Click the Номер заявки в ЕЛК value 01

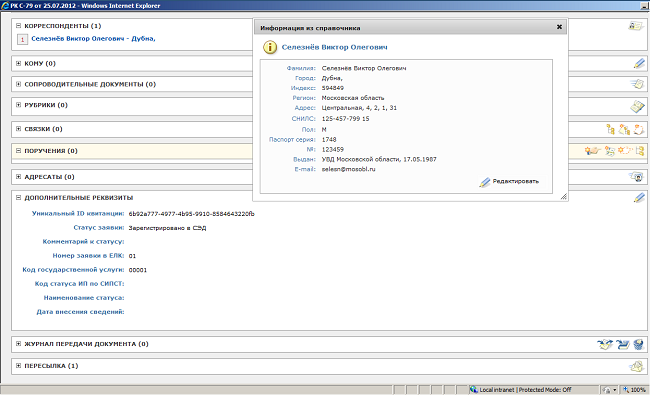tap(132, 256)
